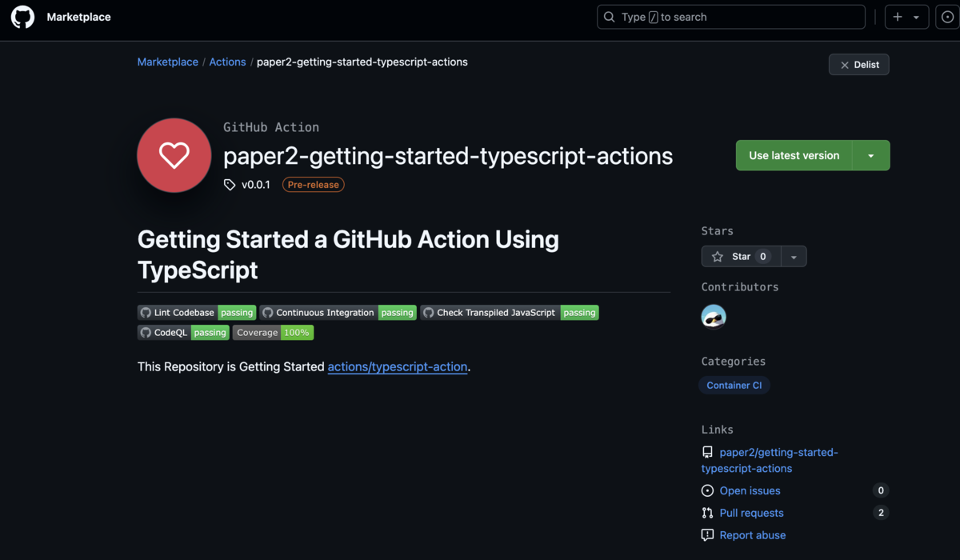The image size is (960, 560).
Task: Open the Lint Codebase passing badge
Action: (197, 313)
